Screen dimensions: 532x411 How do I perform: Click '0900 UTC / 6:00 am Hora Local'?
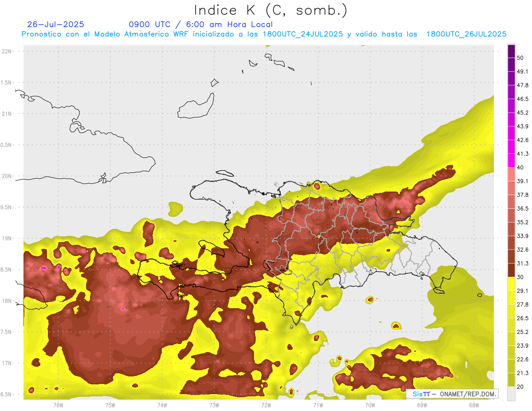pos(201,24)
